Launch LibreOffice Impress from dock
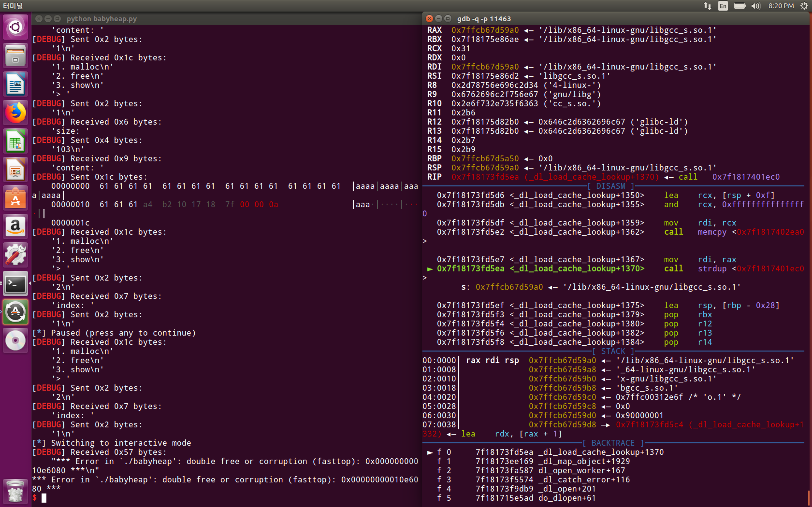Viewport: 812px width, 507px height. (15, 170)
